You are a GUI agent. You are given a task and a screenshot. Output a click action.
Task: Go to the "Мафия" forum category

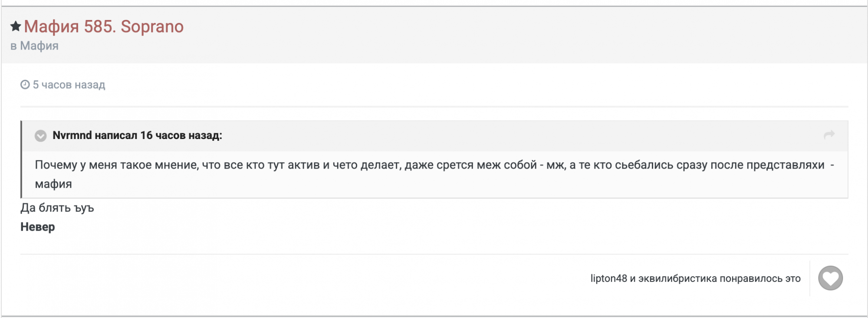39,46
